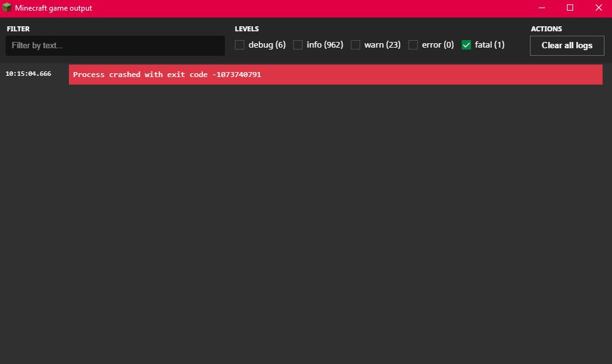Minimize the Minecraft game output window
Screen dimensions: 612x364
point(542,8)
